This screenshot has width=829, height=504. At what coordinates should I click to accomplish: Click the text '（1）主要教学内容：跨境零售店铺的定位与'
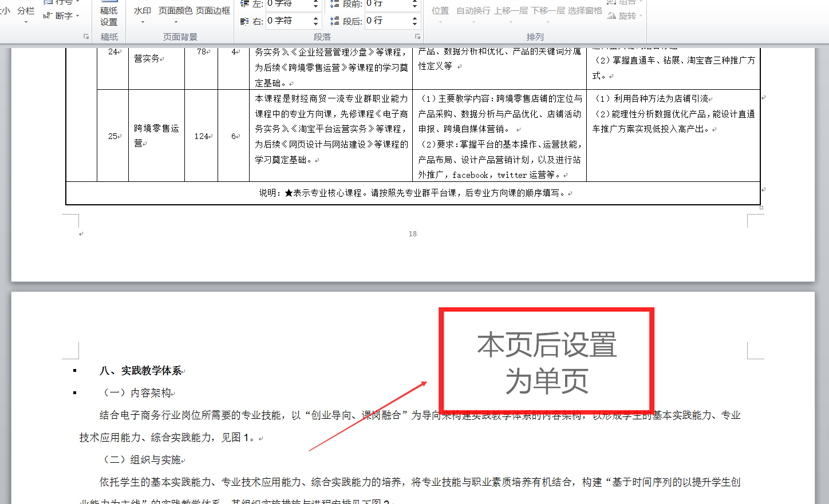pyautogui.click(x=500, y=98)
